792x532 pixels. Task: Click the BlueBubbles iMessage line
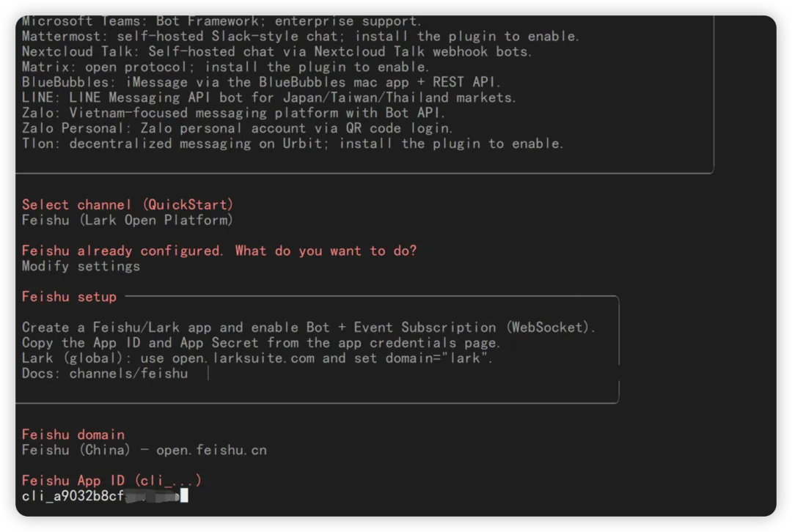260,82
